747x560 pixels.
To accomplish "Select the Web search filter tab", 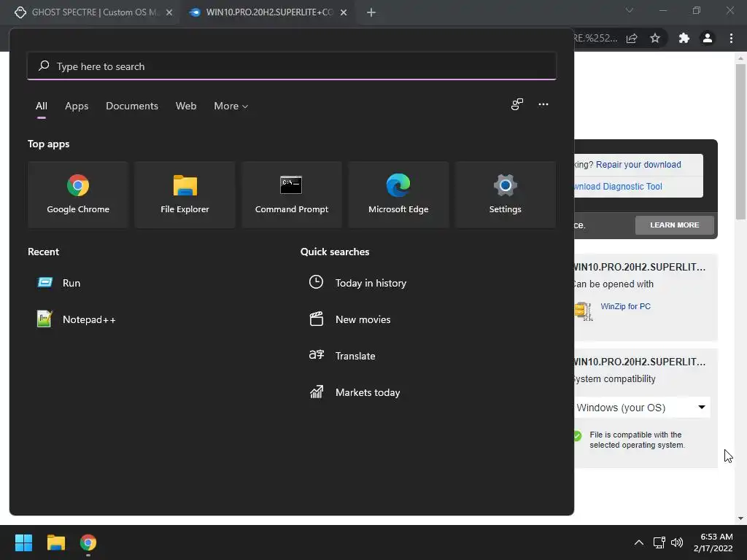I will point(186,106).
